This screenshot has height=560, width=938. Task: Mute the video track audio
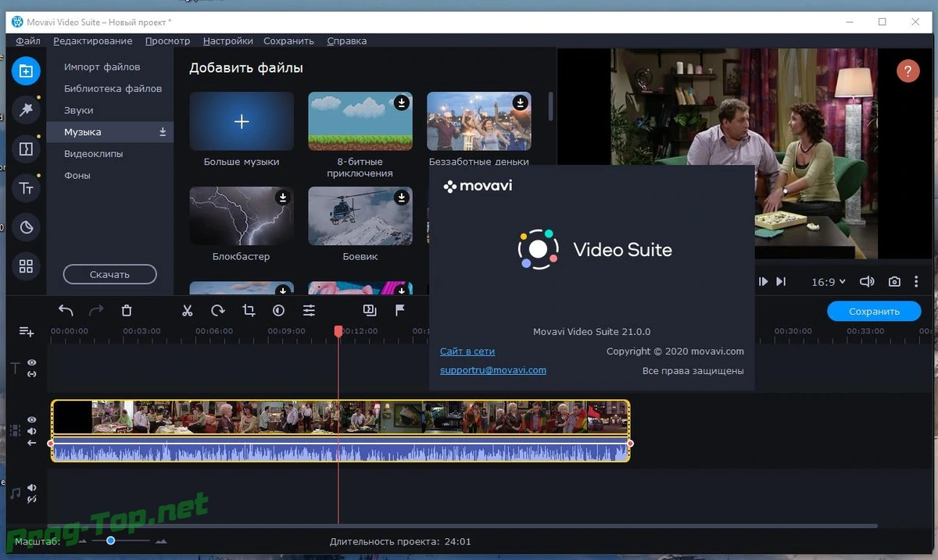point(32,431)
